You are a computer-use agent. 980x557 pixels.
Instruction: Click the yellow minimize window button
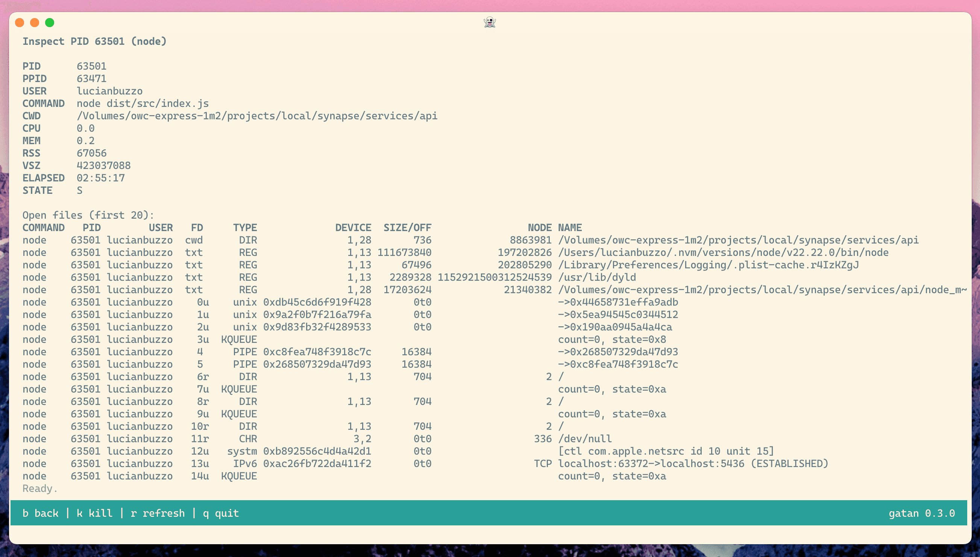tap(34, 23)
